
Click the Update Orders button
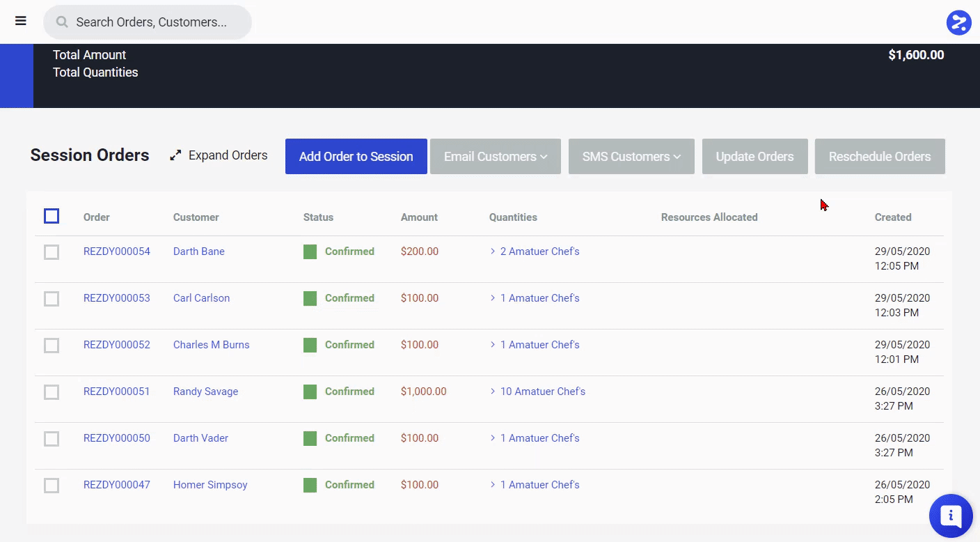click(755, 157)
